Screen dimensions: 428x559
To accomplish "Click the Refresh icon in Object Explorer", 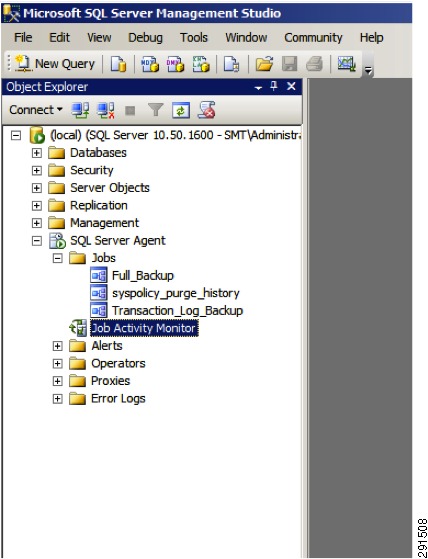I will 181,110.
